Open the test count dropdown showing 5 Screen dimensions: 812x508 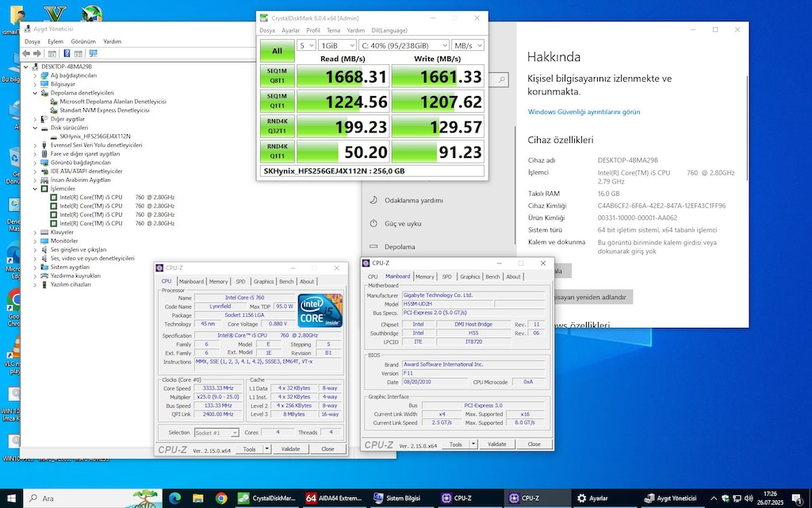[306, 45]
